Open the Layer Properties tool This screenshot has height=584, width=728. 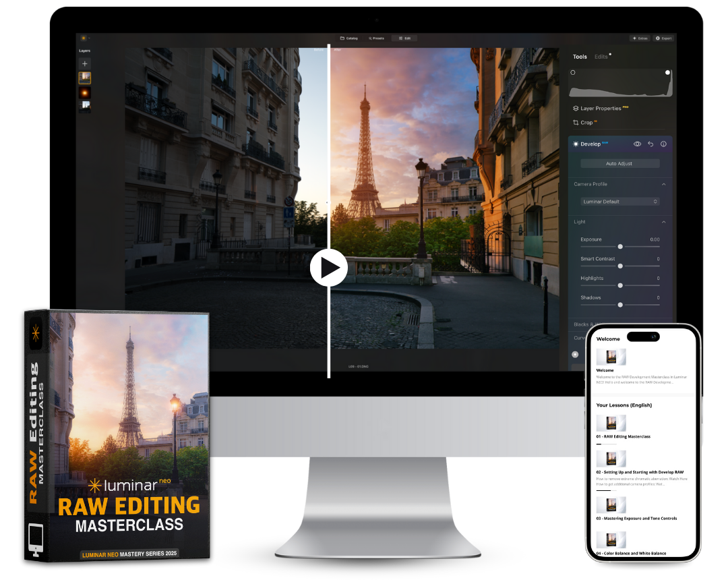601,109
